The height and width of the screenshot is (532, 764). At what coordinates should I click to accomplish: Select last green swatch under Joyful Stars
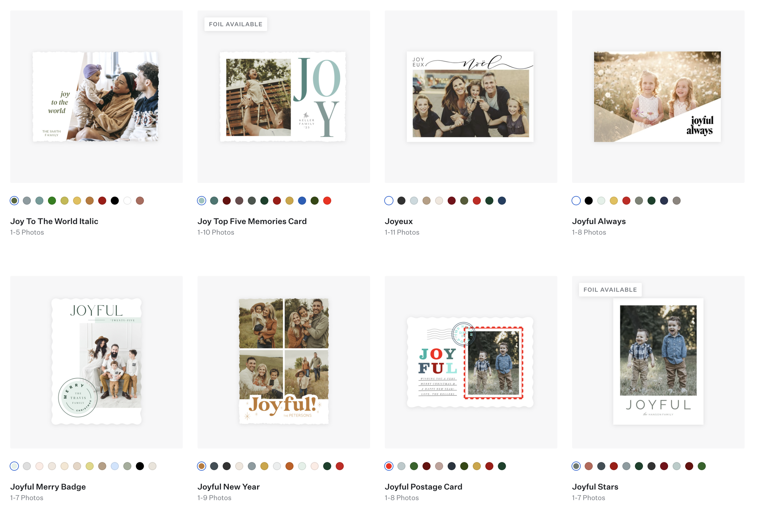[x=702, y=466]
